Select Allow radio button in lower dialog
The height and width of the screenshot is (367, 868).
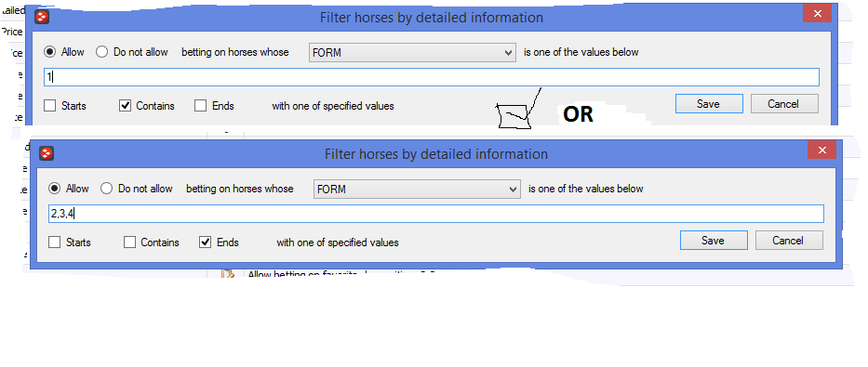coord(54,189)
